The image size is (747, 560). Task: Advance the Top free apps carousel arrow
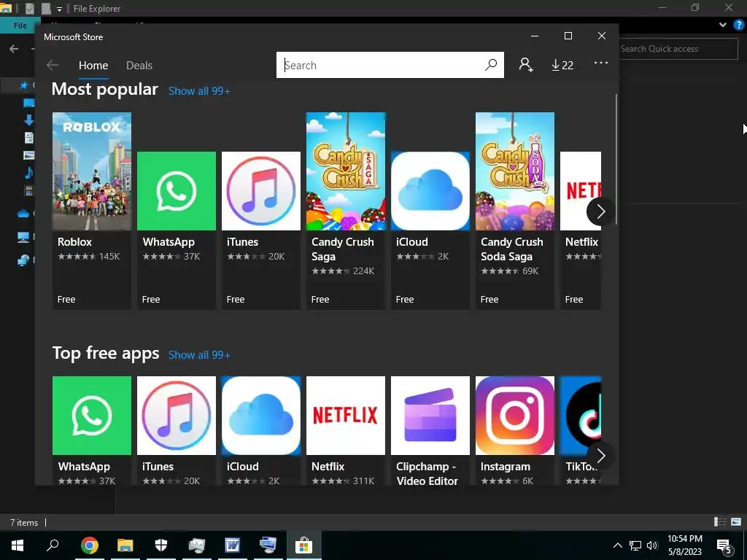600,456
